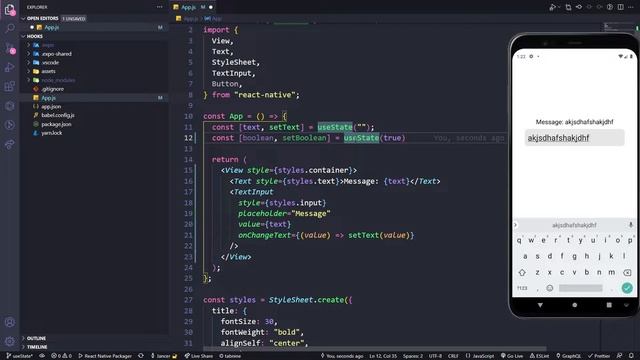Open babel.config.js in the file tree

point(94,116)
